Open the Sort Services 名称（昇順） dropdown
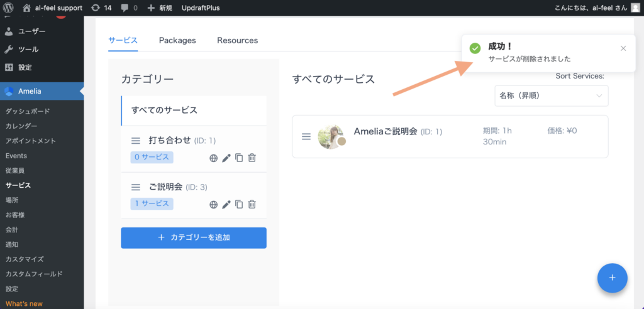The width and height of the screenshot is (644, 309). pos(551,96)
